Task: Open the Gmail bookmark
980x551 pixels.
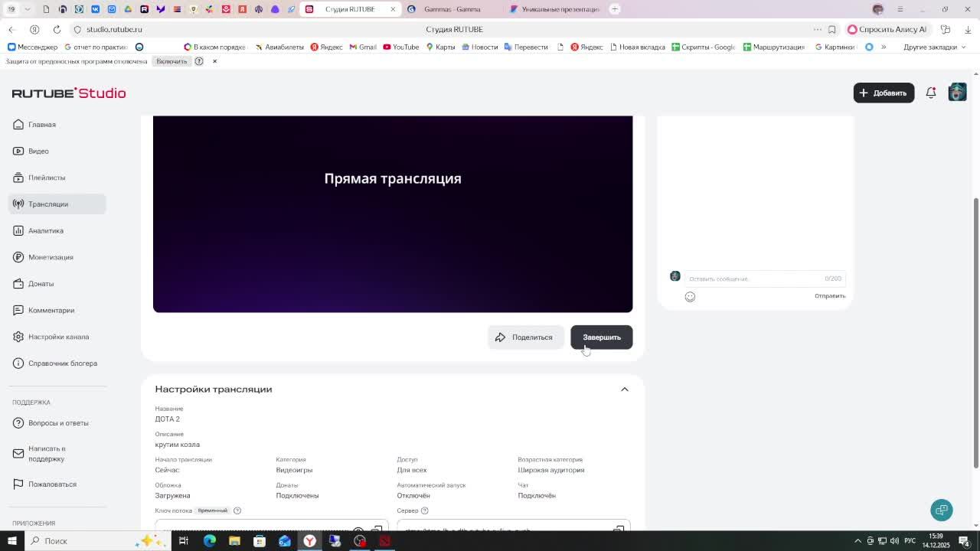Action: tap(363, 47)
